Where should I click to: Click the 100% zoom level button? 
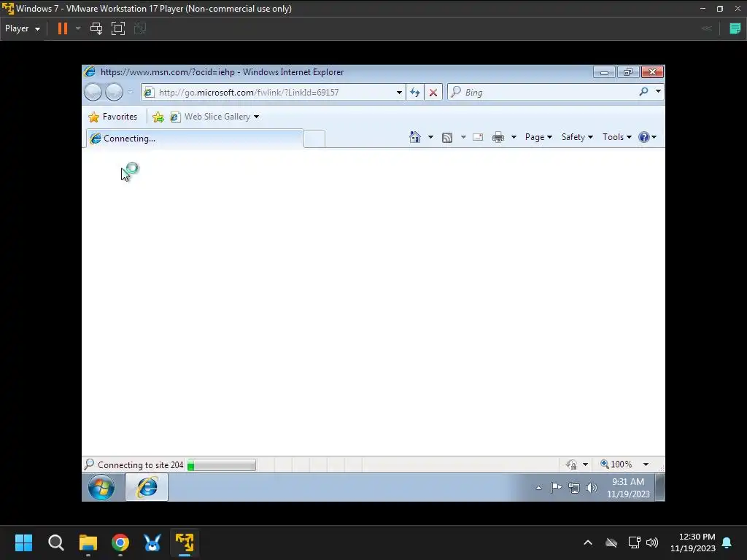tap(616, 464)
